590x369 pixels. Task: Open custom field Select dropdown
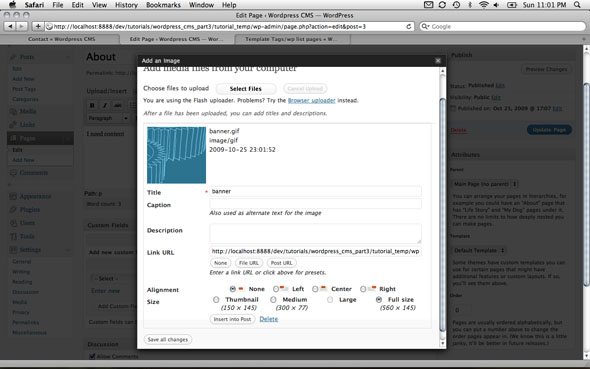(113, 278)
